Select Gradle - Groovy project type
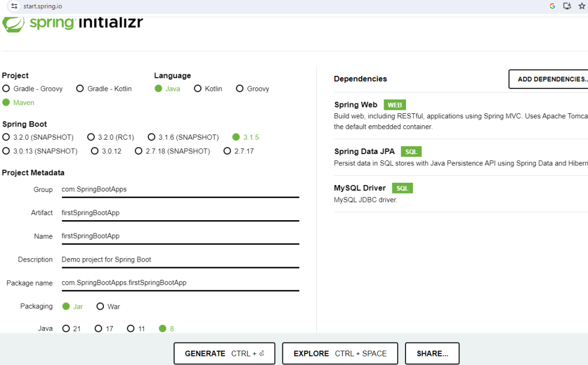Image resolution: width=588 pixels, height=365 pixels. coord(32,89)
